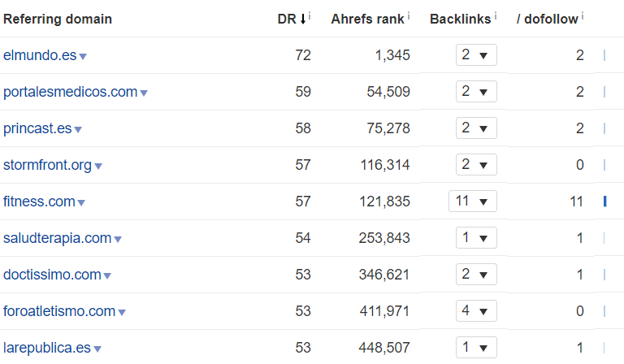This screenshot has width=624, height=364.
Task: Open the backlinks dropdown for elmundo.es
Action: pyautogui.click(x=476, y=54)
